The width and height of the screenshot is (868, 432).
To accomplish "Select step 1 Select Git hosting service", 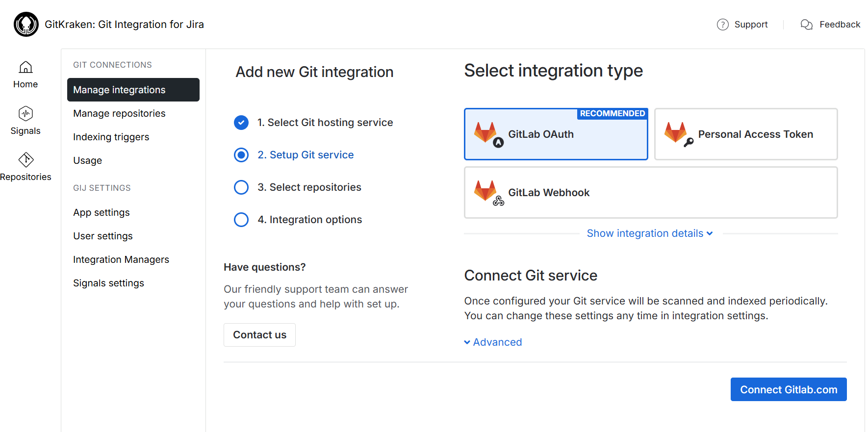I will [x=241, y=123].
